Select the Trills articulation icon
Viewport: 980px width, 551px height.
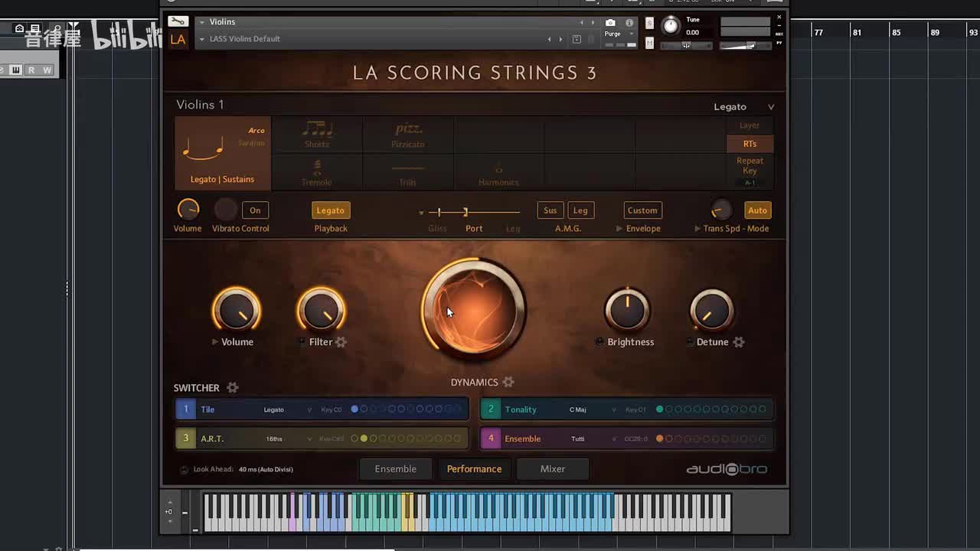point(407,168)
